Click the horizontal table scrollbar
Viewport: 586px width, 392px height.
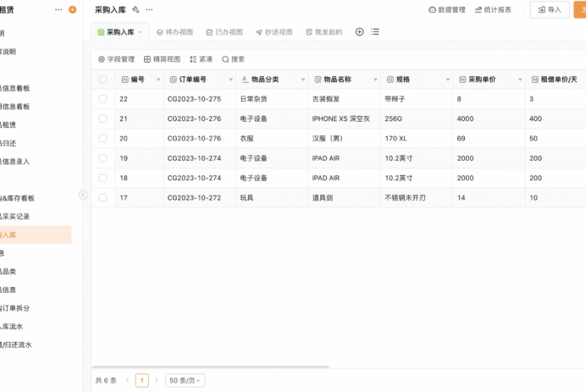point(211,367)
